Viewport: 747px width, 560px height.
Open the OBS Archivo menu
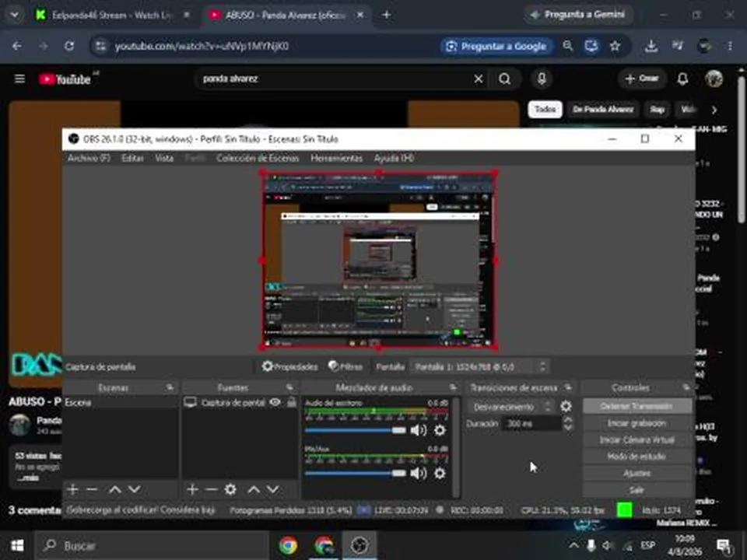pos(89,158)
